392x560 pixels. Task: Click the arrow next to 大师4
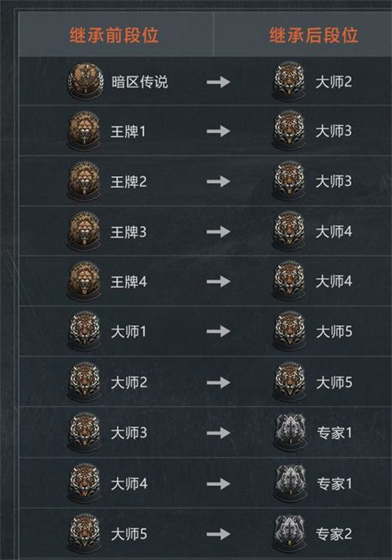(x=218, y=484)
